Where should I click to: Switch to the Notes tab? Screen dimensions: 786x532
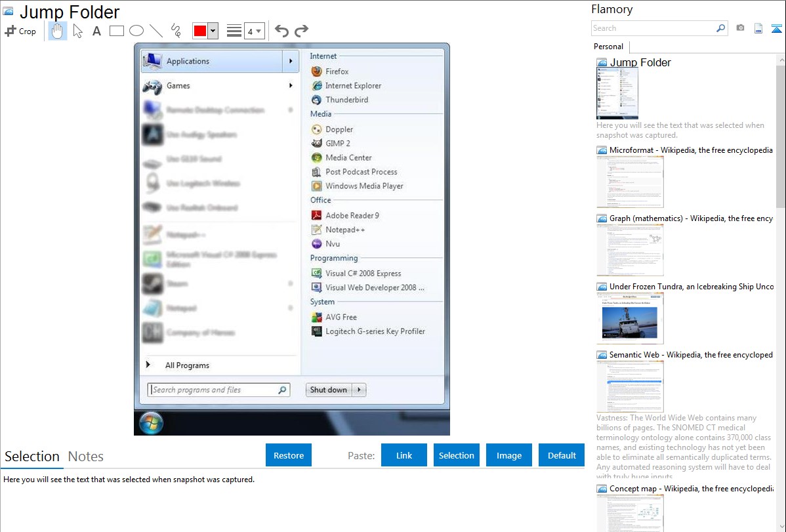(86, 457)
